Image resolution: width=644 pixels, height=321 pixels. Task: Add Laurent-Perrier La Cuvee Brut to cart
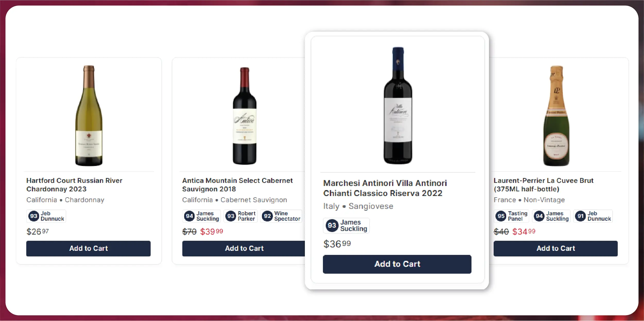(555, 248)
